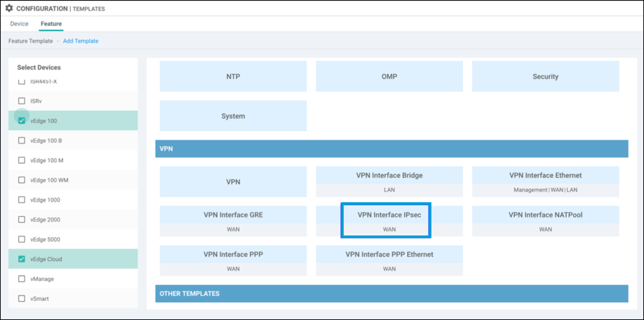Tick the vSmart device checkbox
This screenshot has height=320, width=644.
tap(22, 298)
